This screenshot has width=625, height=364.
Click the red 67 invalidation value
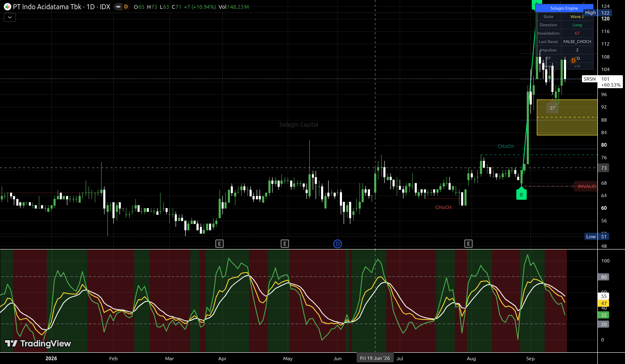577,33
